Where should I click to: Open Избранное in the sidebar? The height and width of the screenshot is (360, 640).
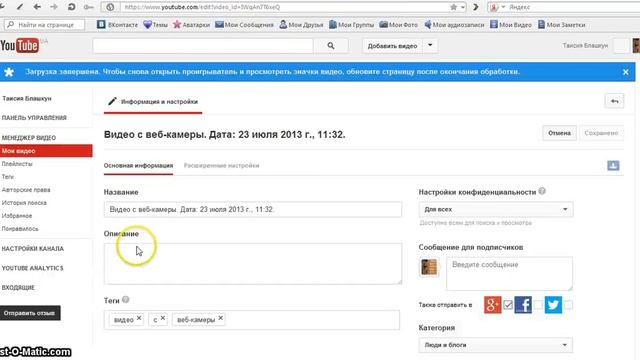click(x=17, y=216)
